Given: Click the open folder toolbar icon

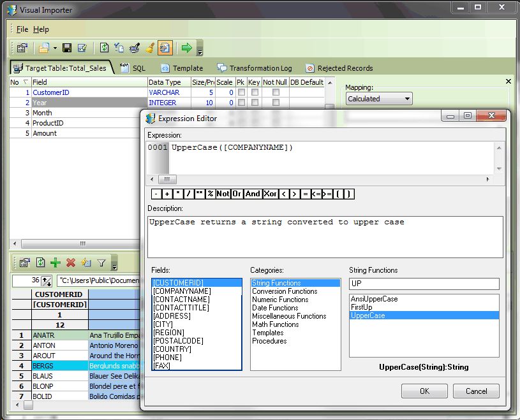Looking at the screenshot, I should [x=44, y=48].
